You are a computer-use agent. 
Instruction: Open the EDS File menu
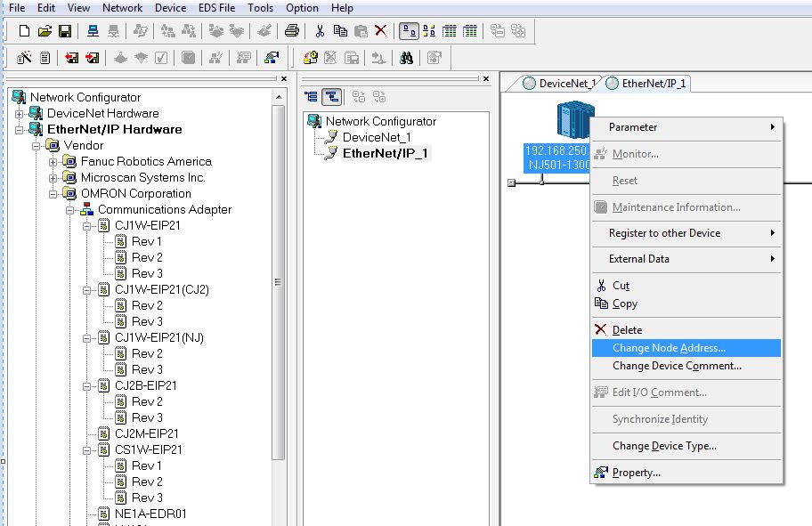click(216, 8)
